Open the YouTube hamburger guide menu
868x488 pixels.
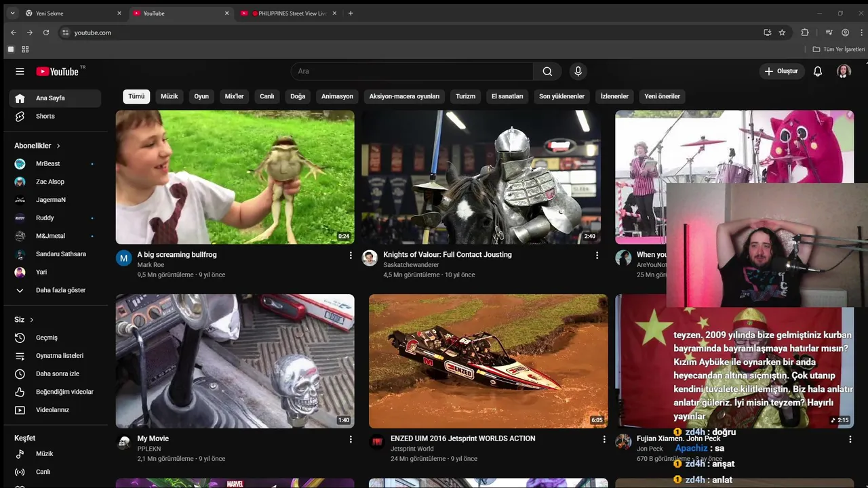point(20,71)
